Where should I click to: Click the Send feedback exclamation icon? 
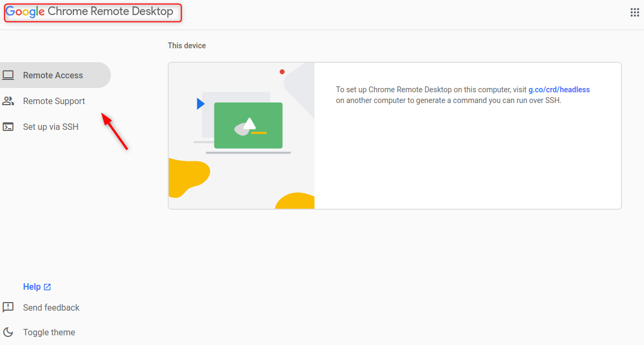8,307
